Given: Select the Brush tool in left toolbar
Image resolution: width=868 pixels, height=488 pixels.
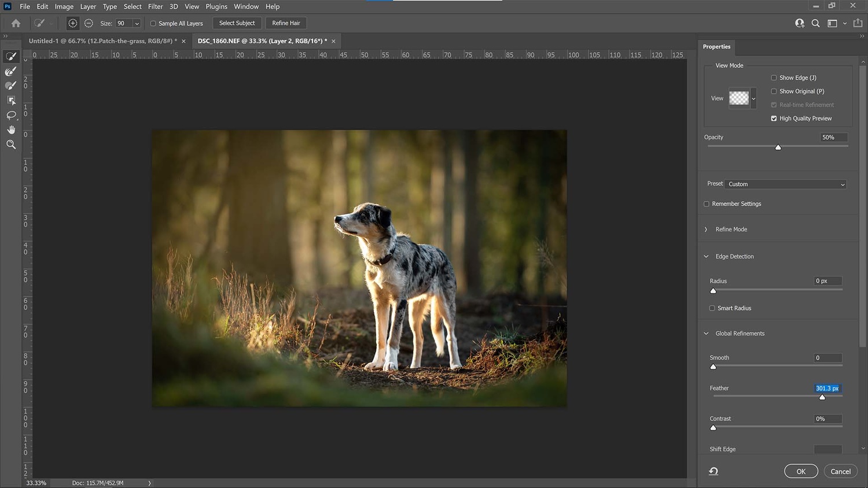Looking at the screenshot, I should click(10, 86).
